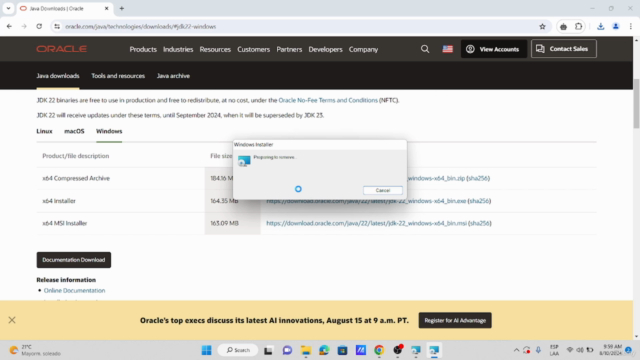Open the Chrome downloads icon
The width and height of the screenshot is (640, 360).
(x=600, y=27)
